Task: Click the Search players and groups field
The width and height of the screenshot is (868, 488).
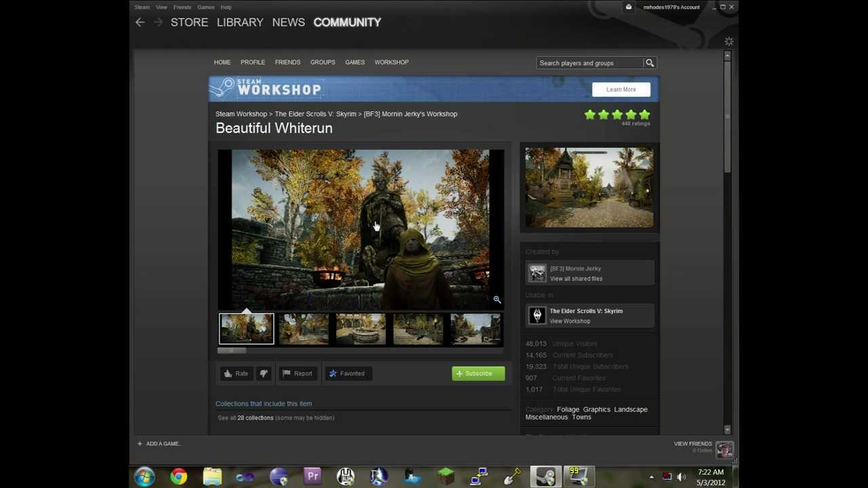Action: [589, 63]
